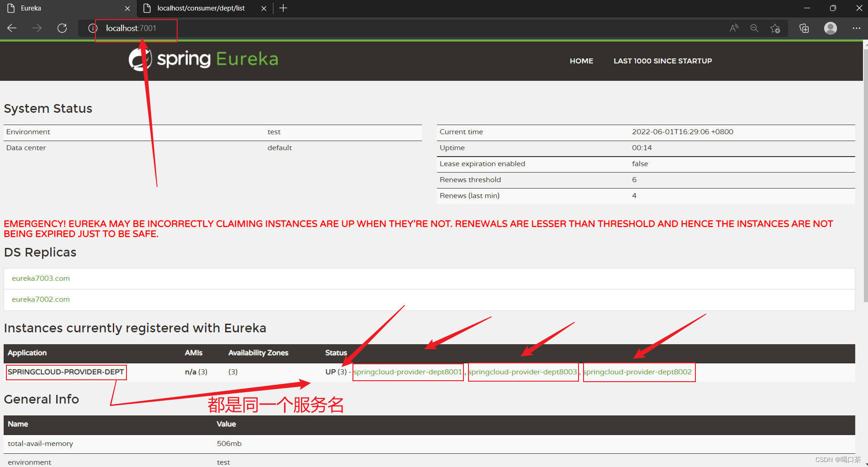Open springcloud-provider-dept8003 instance link
This screenshot has width=868, height=467.
pos(523,372)
